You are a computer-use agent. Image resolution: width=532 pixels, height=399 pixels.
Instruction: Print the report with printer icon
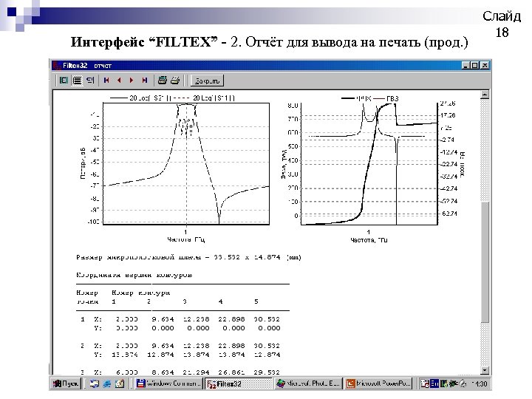point(175,81)
